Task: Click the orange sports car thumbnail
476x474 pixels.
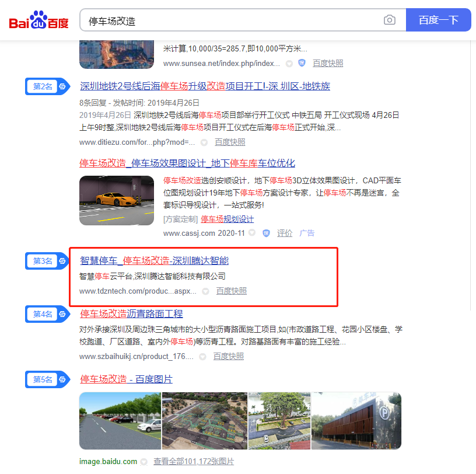Action: (117, 201)
